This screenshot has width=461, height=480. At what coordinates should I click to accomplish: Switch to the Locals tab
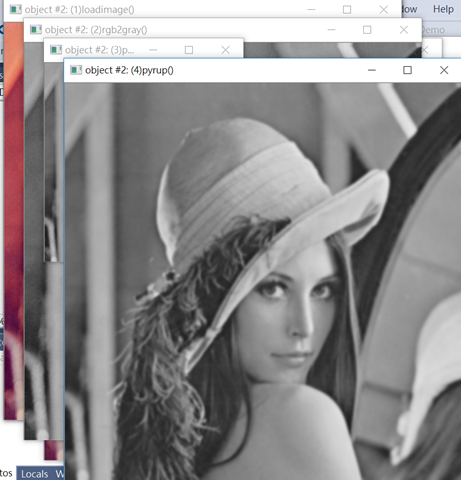[34, 474]
